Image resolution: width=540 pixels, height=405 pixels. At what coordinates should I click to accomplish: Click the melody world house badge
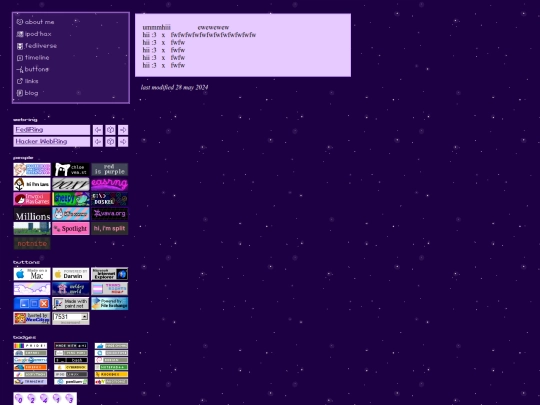coord(71,289)
